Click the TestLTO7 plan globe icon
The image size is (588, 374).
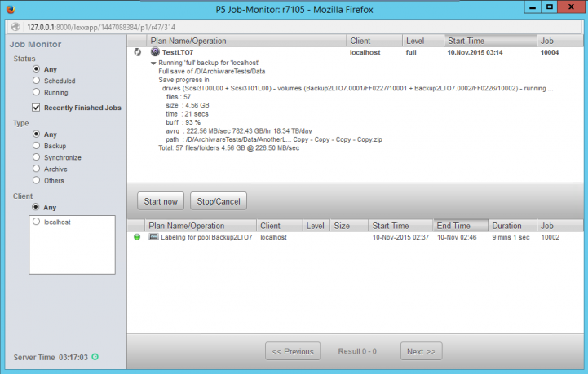(155, 52)
